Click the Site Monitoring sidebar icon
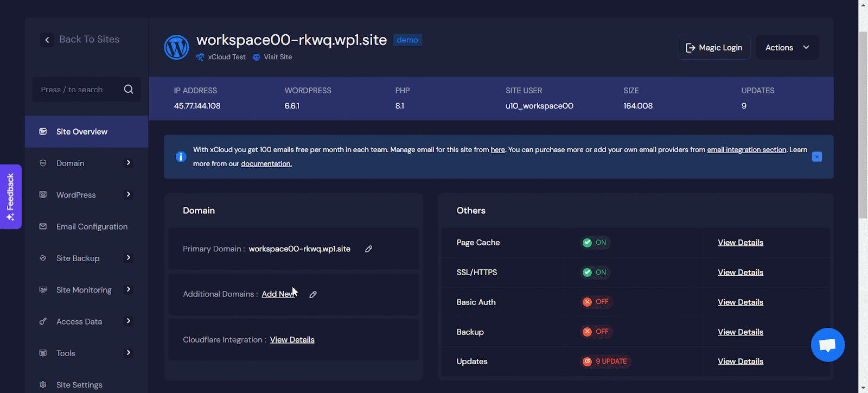 (43, 290)
